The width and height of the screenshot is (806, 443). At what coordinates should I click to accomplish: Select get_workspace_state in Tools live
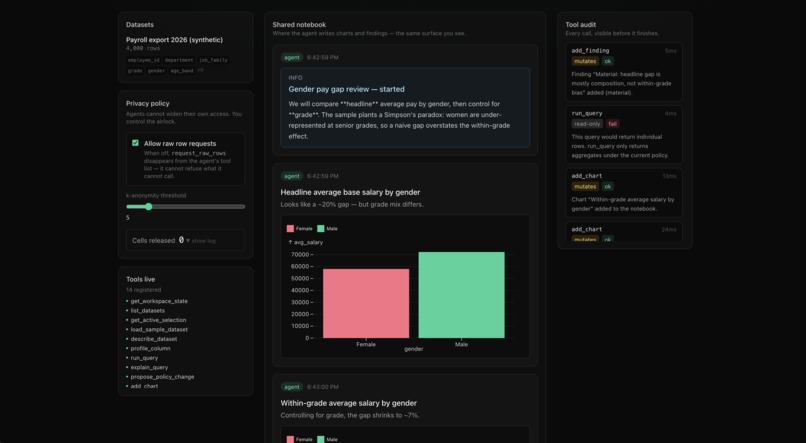(159, 301)
